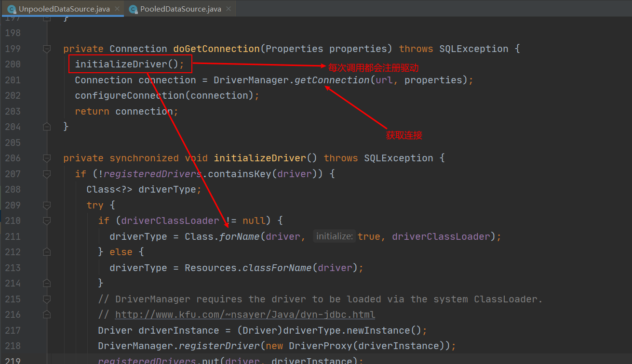Image resolution: width=632 pixels, height=364 pixels.
Task: Close the PooledDataSource.java tab
Action: (229, 9)
